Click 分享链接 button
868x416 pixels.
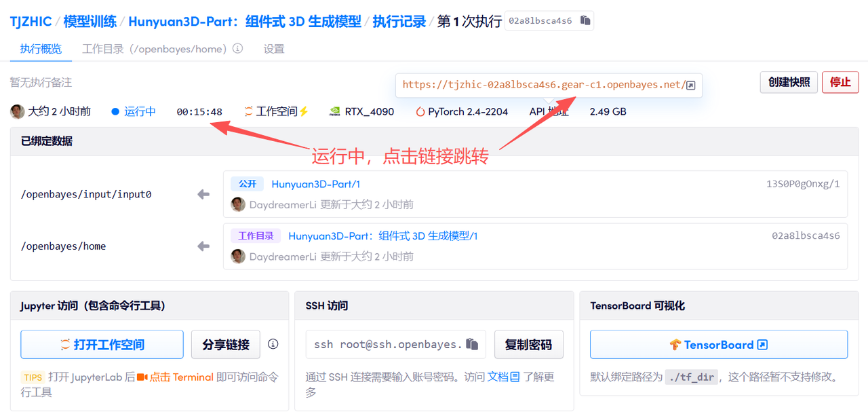pos(226,344)
